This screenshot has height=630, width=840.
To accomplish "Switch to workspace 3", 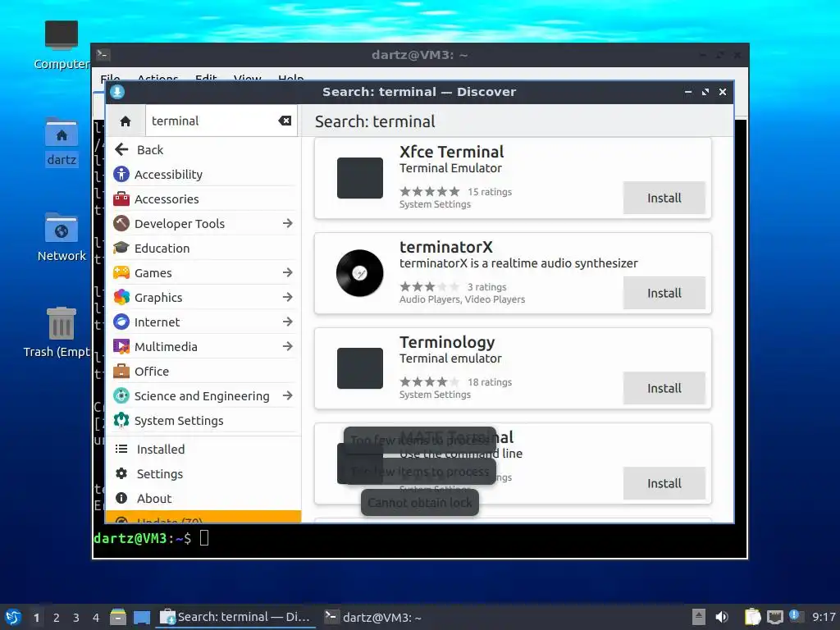I will [76, 618].
